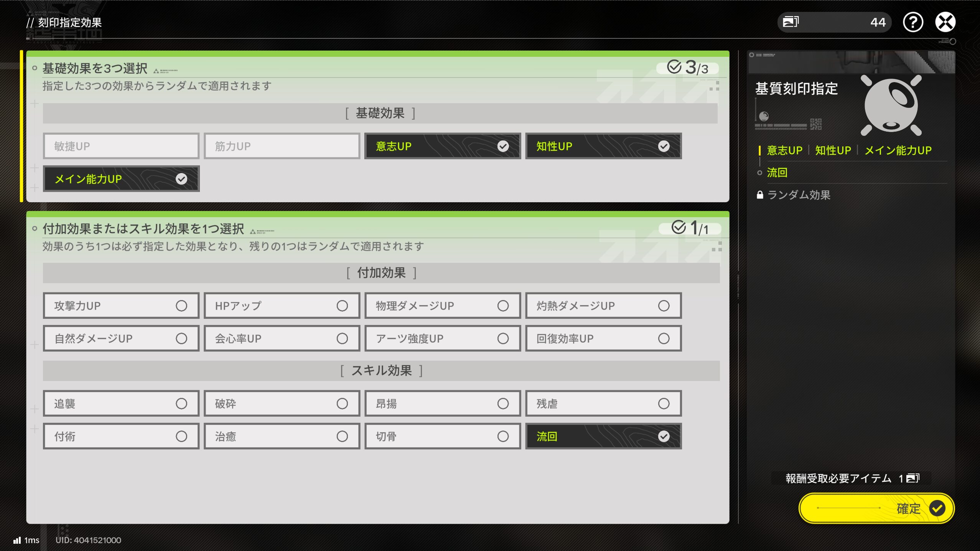
Task: Select the 会心率UP radio option
Action: point(282,338)
